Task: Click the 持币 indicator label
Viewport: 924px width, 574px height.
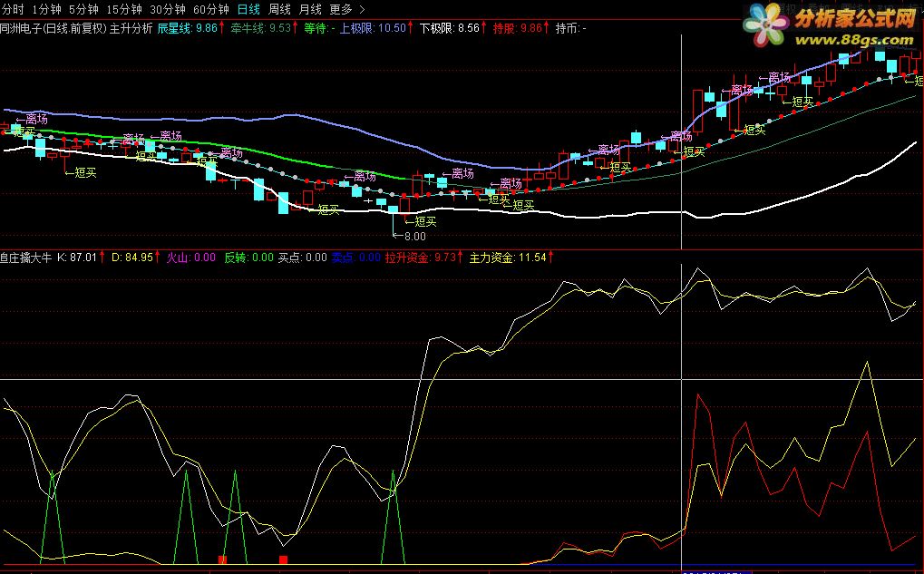Action: (x=570, y=28)
